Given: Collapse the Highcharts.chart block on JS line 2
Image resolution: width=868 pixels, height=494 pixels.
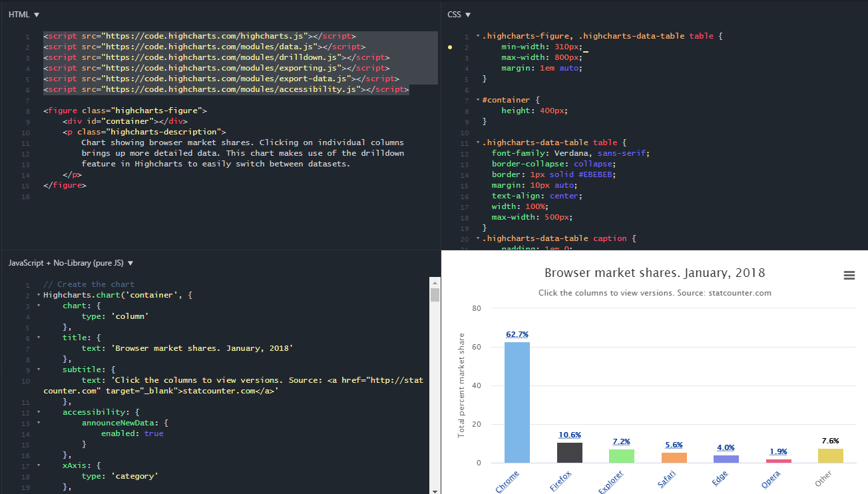Looking at the screenshot, I should coord(39,296).
